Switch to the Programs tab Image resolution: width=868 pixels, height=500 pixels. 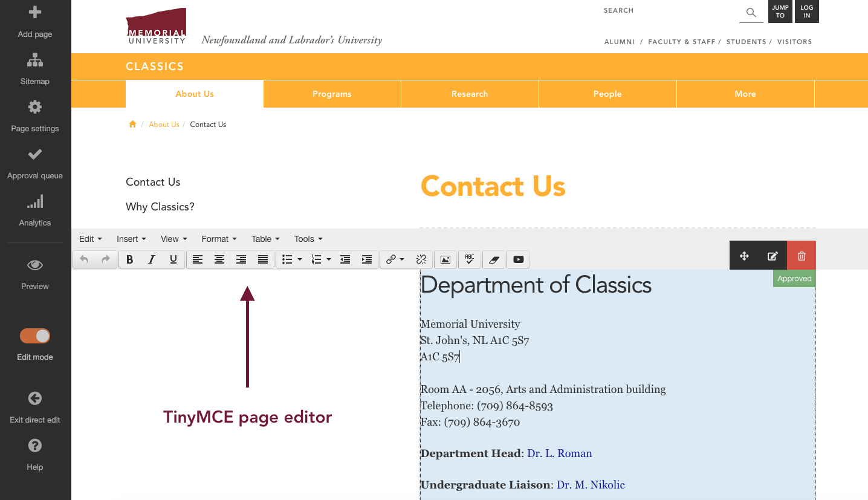point(332,94)
